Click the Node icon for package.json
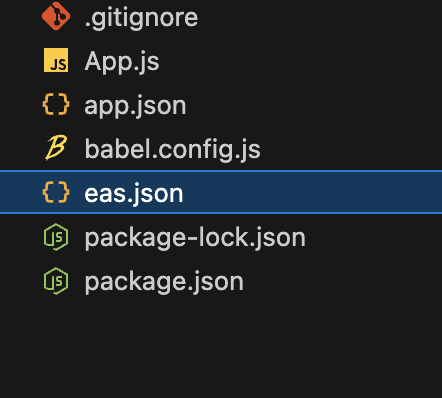This screenshot has height=398, width=442. (56, 281)
